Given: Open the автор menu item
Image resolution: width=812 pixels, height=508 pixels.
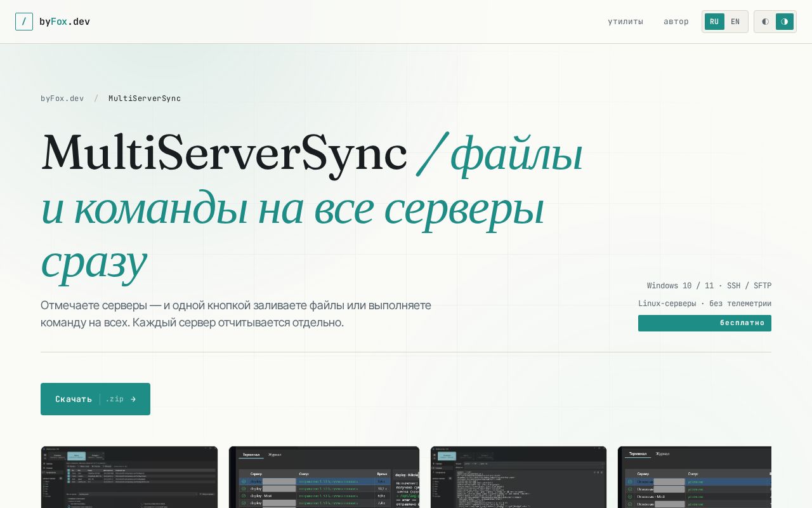Looking at the screenshot, I should click(x=676, y=22).
